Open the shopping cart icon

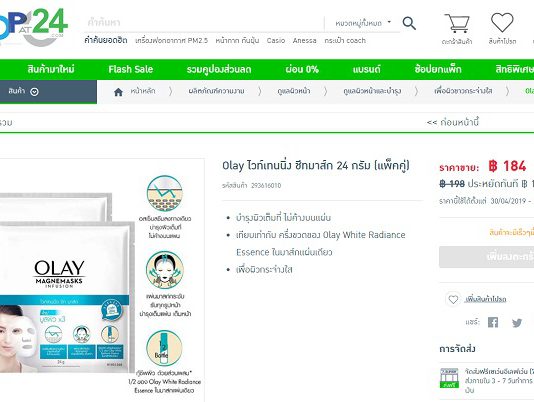click(457, 23)
